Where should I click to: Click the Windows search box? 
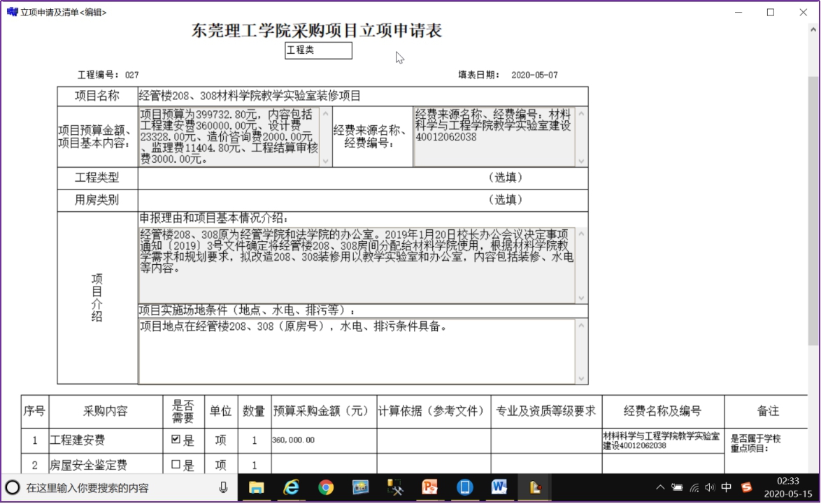[x=119, y=487]
